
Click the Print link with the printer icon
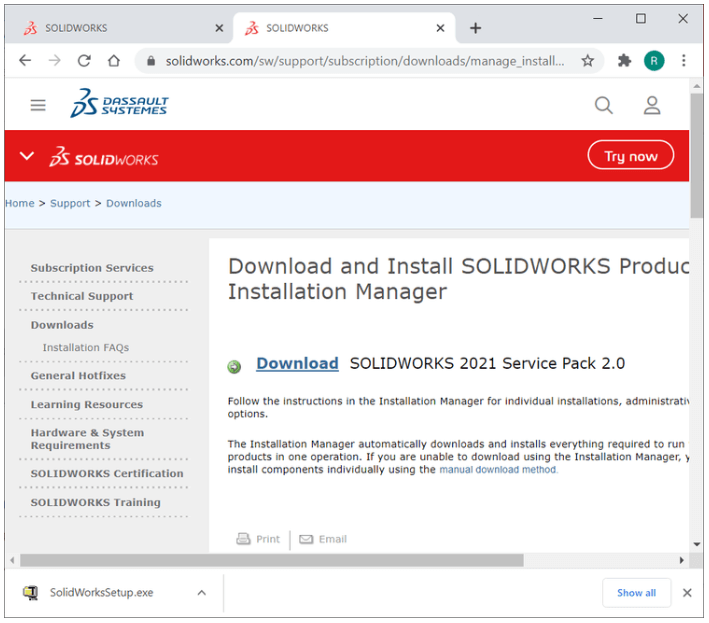(258, 539)
